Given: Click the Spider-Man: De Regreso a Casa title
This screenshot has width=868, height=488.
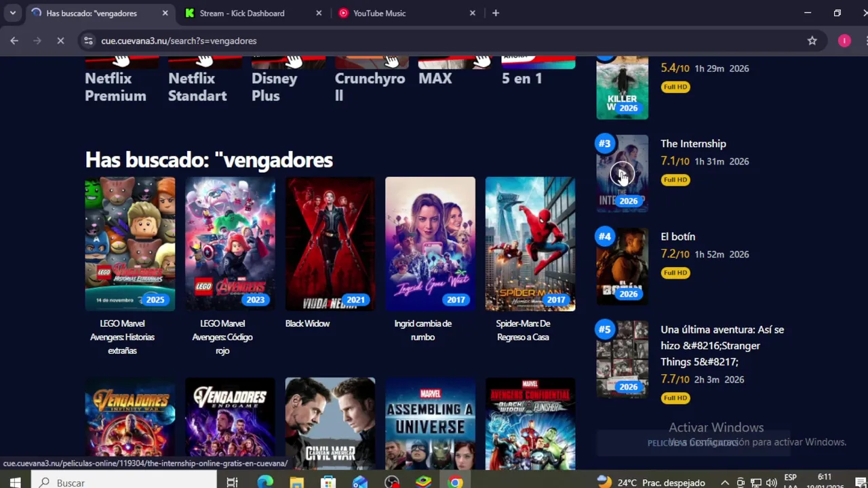Looking at the screenshot, I should click(523, 330).
